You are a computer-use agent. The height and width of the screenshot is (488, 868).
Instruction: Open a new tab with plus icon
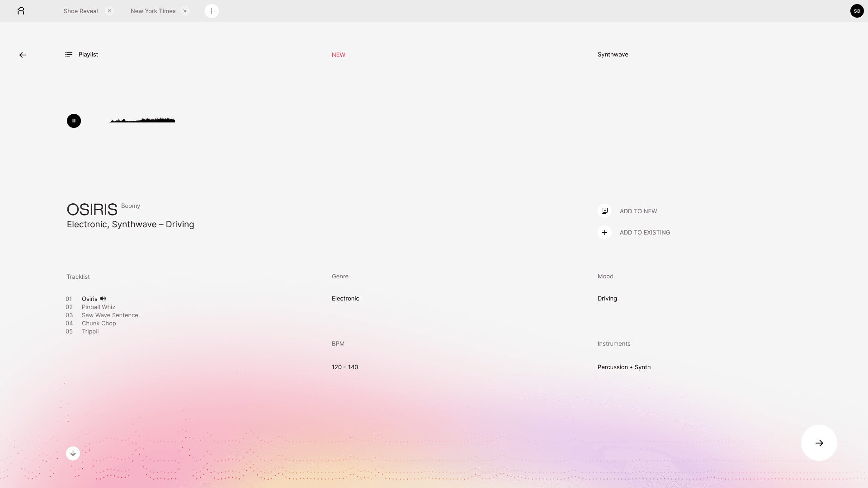[x=212, y=11]
